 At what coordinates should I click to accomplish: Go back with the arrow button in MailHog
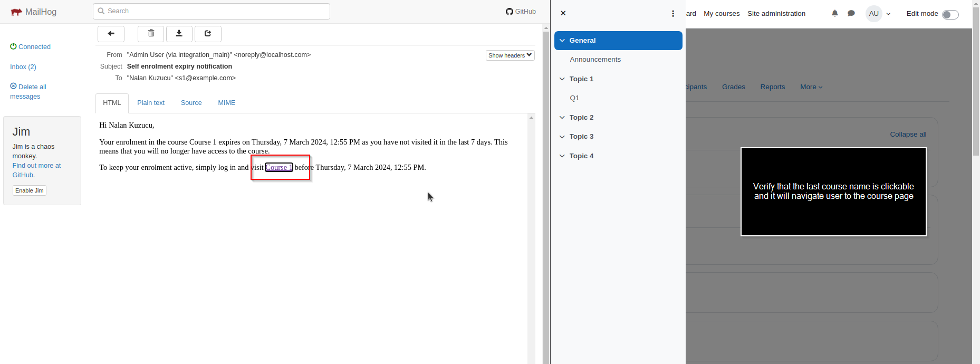(111, 34)
